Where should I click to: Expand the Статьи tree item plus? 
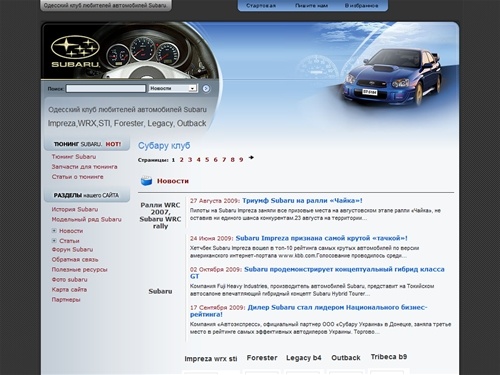54,240
